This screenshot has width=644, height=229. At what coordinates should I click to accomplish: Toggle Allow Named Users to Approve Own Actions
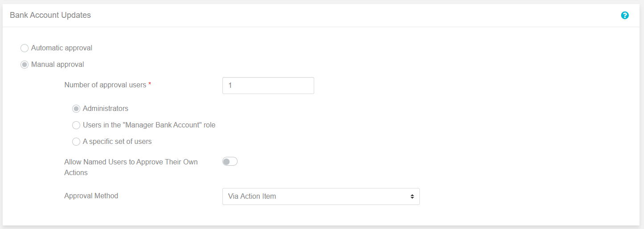point(230,162)
